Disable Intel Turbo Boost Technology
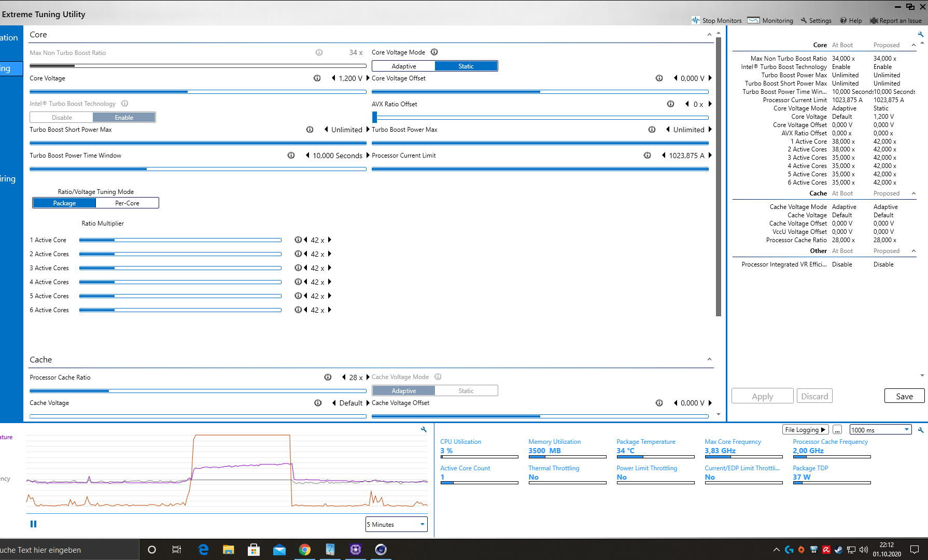 (62, 117)
